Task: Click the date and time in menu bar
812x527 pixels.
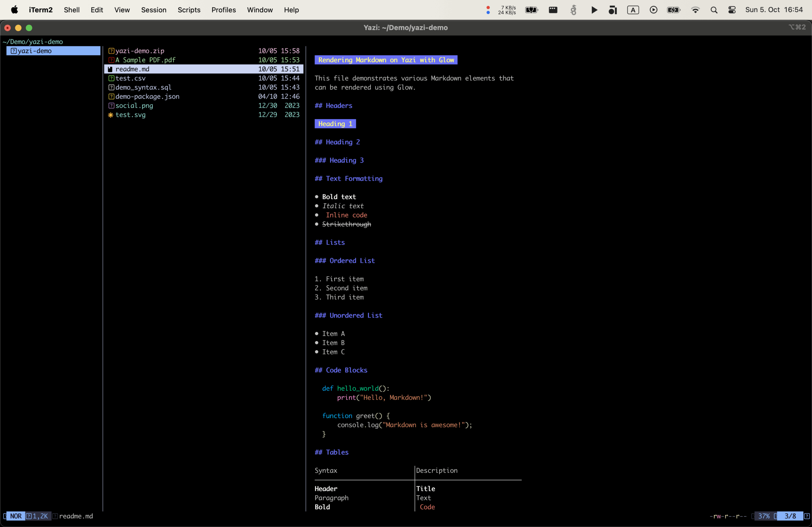Action: point(773,10)
